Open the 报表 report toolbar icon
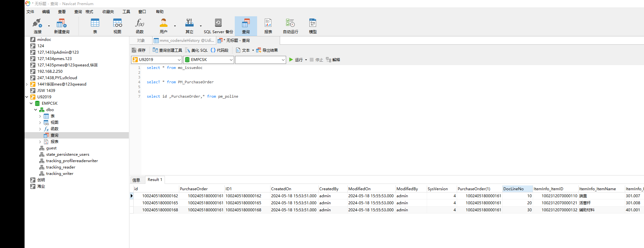 [x=268, y=26]
